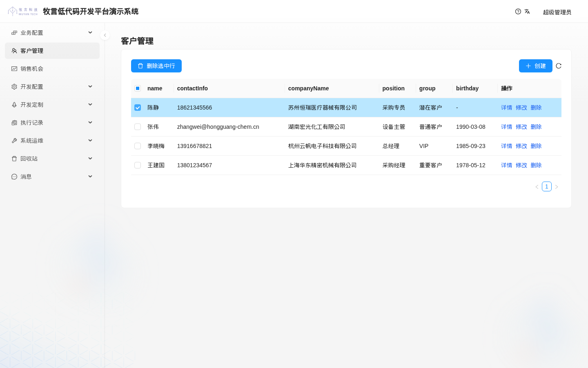Click 删除 for 李晓梅
The width and height of the screenshot is (588, 368).
[536, 146]
